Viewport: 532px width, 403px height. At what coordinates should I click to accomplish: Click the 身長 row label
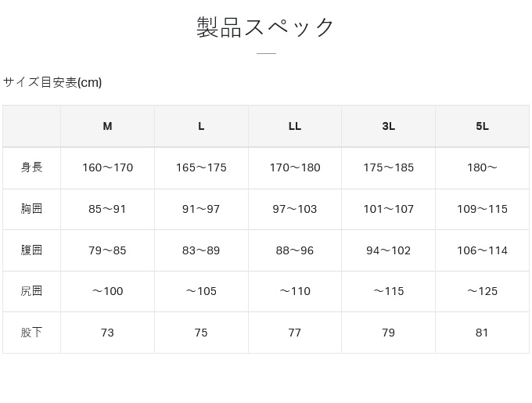click(31, 167)
